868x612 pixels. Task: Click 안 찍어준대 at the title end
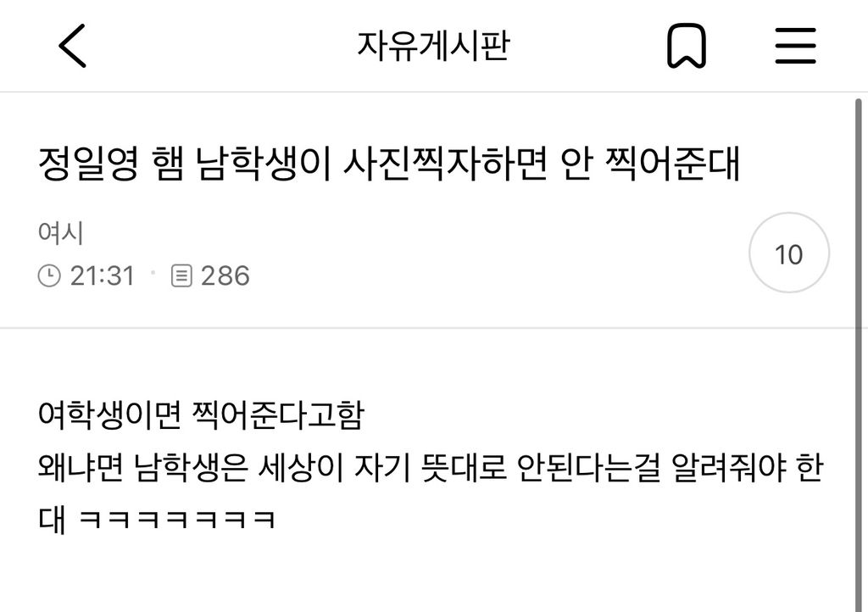(650, 164)
